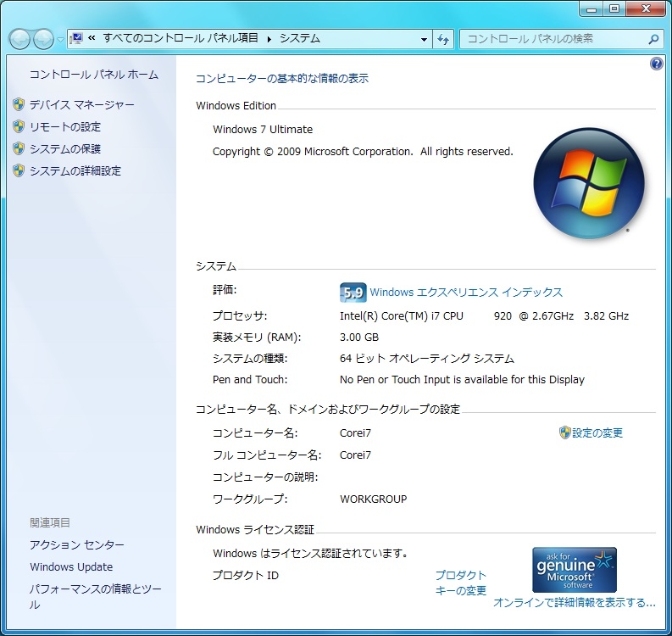
Task: Click No Pen or Touch Input text
Action: [x=462, y=380]
